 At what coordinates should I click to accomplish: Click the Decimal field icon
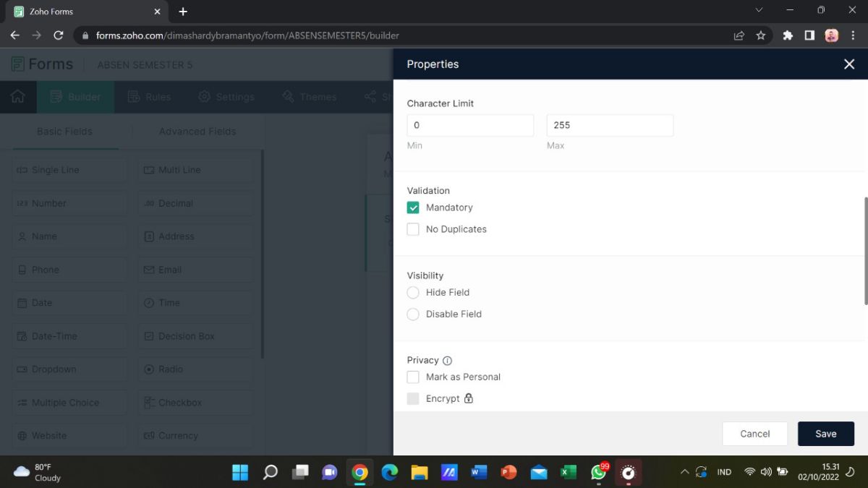149,203
